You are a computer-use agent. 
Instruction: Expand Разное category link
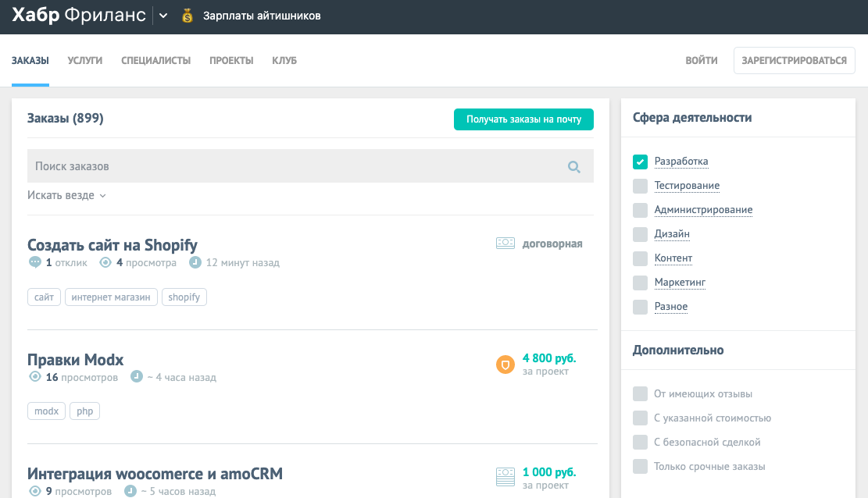(x=671, y=307)
